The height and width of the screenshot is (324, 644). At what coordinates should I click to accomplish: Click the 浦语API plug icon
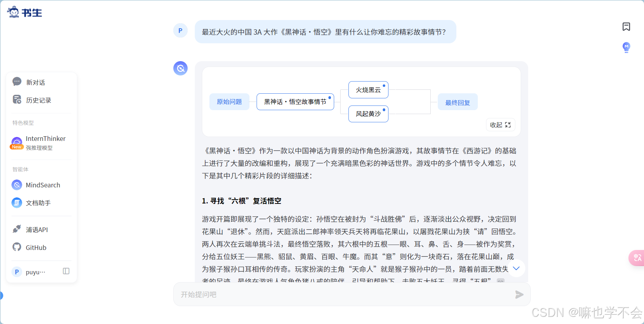(x=17, y=229)
